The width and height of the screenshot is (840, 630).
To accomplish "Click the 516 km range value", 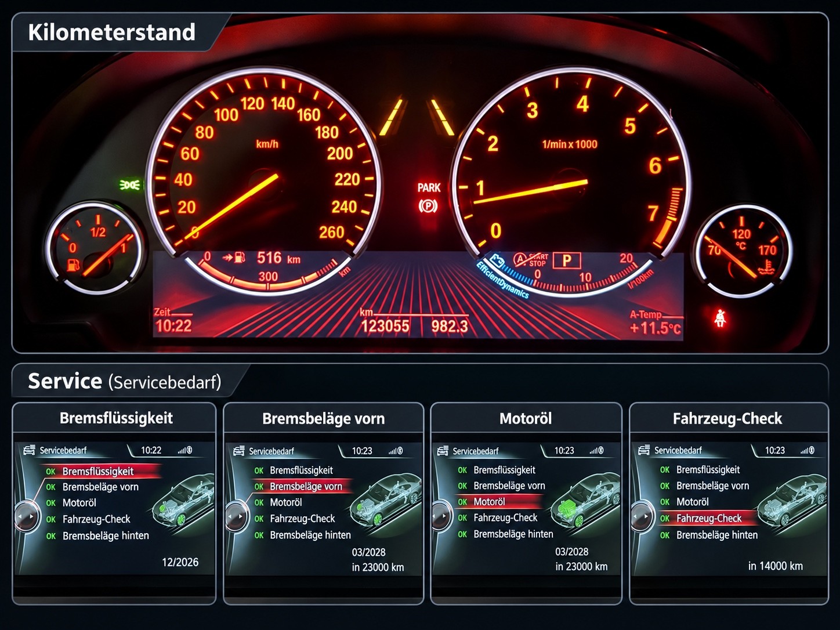I will tap(278, 258).
